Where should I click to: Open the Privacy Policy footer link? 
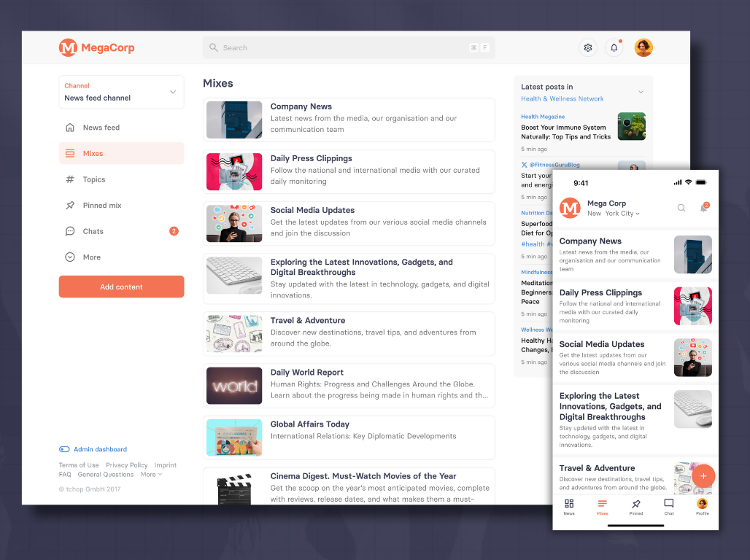coord(126,465)
